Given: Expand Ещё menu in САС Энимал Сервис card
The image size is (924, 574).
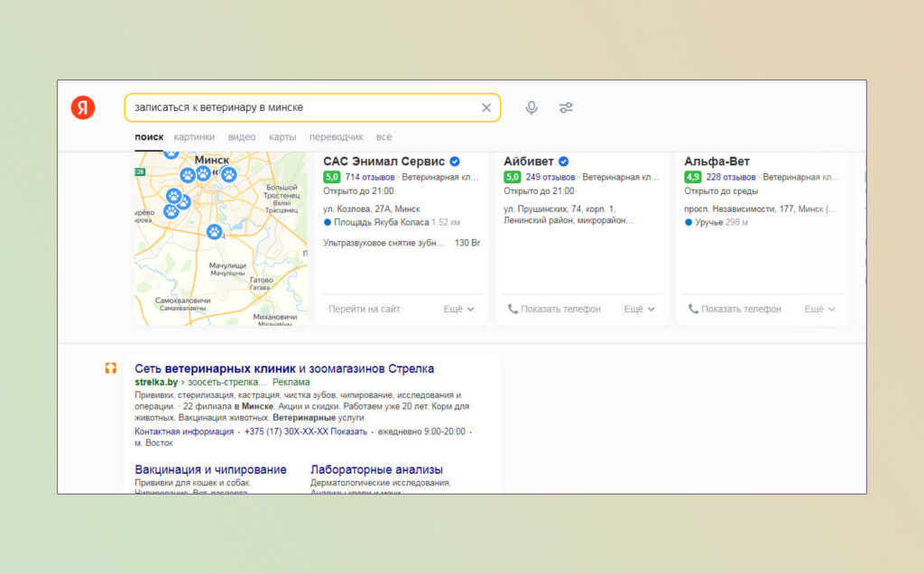Looking at the screenshot, I should (x=458, y=309).
